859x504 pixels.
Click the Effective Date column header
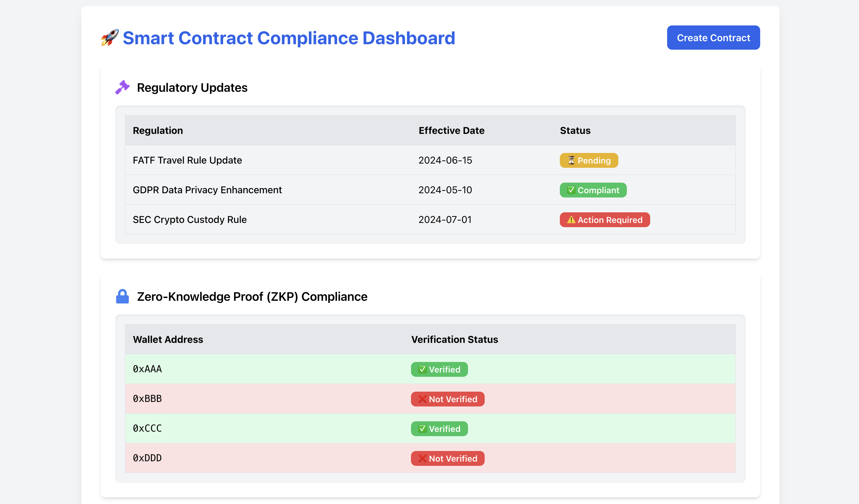(x=451, y=131)
